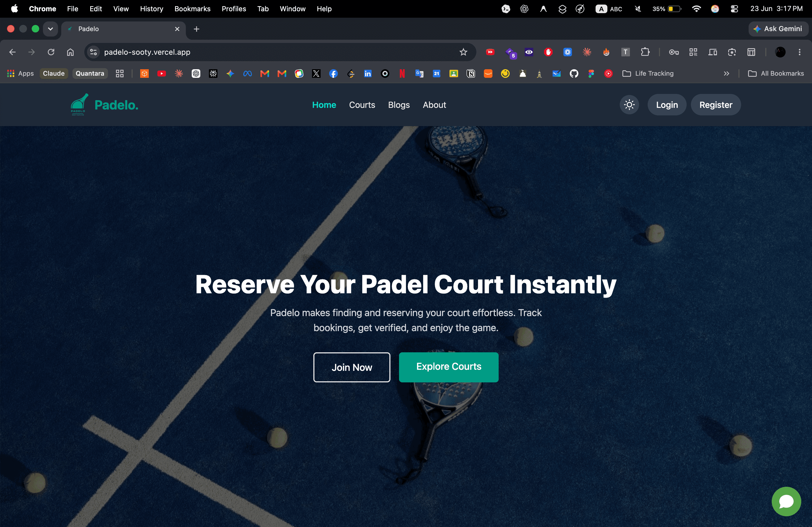Toggle the light/dark theme sun button
Viewport: 812px width, 527px height.
[629, 105]
